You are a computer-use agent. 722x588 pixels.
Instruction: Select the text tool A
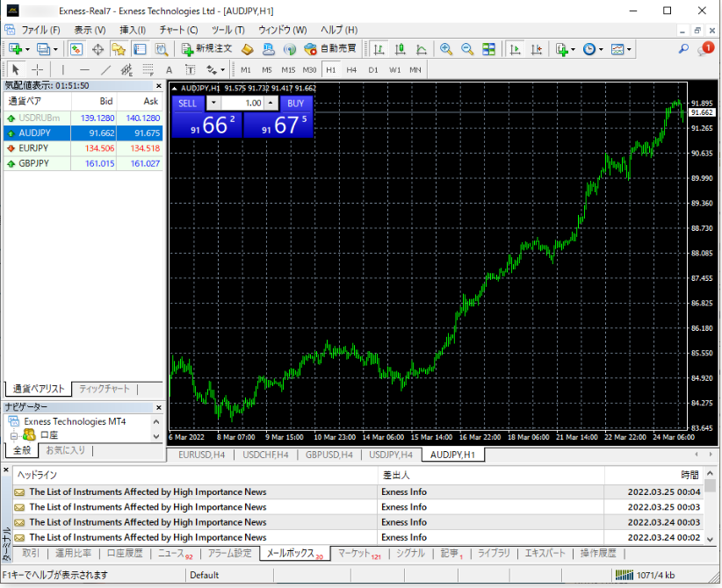click(169, 70)
